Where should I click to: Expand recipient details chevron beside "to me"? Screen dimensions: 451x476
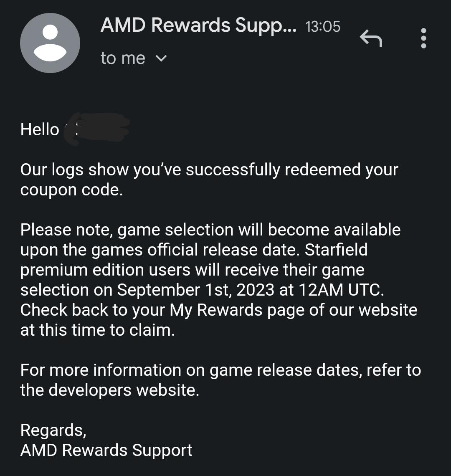click(x=161, y=58)
